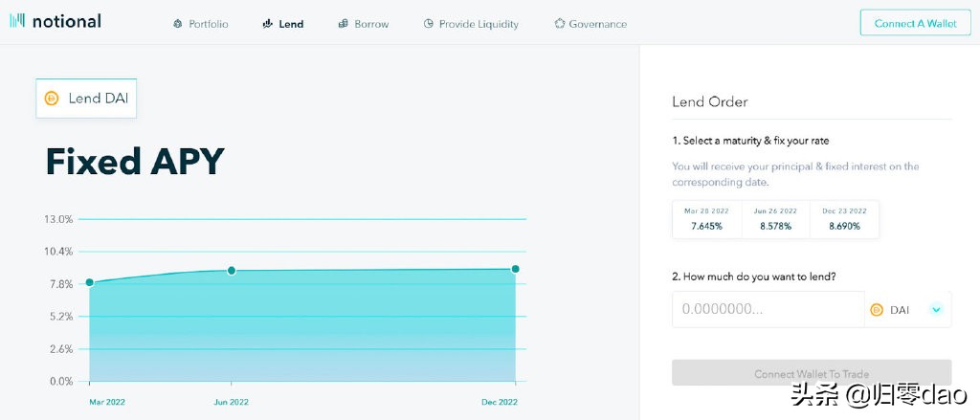Click the Lend nav icon

(x=268, y=24)
